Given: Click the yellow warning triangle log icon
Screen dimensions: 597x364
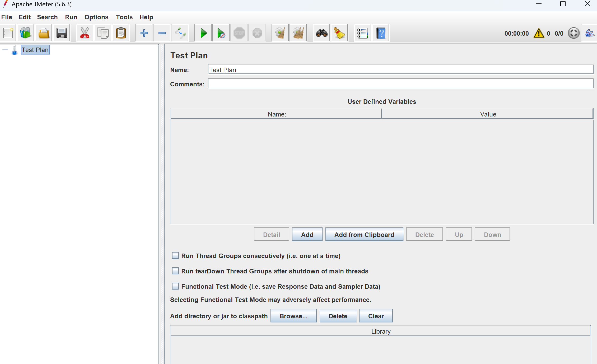Looking at the screenshot, I should pos(539,33).
